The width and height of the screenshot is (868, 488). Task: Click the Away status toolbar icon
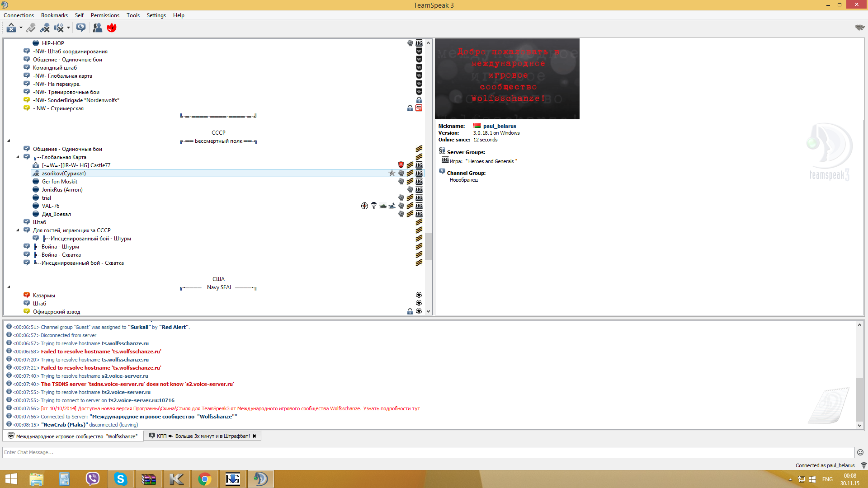tap(11, 28)
